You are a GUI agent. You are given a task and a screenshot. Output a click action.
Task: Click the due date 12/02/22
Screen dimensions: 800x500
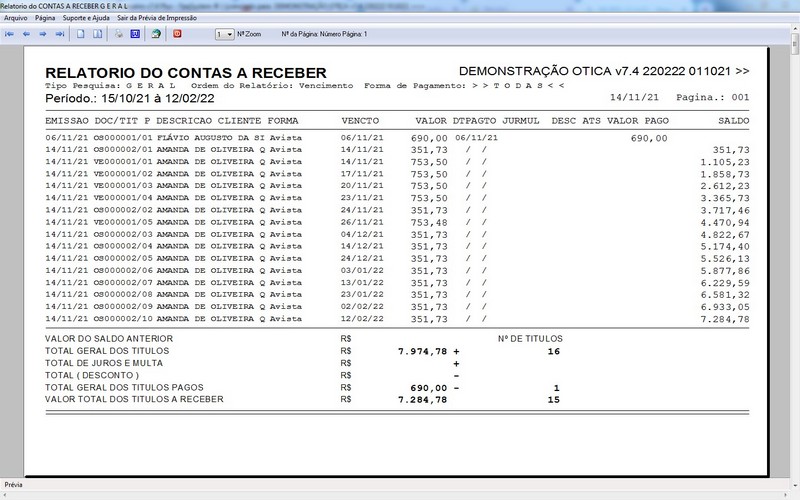362,319
